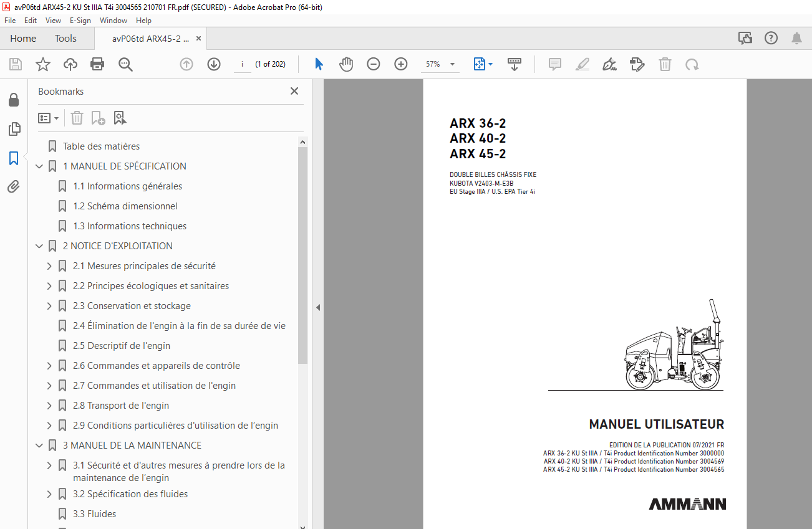The image size is (812, 529).
Task: Click the Delete trash icon in toolbar
Action: point(665,64)
